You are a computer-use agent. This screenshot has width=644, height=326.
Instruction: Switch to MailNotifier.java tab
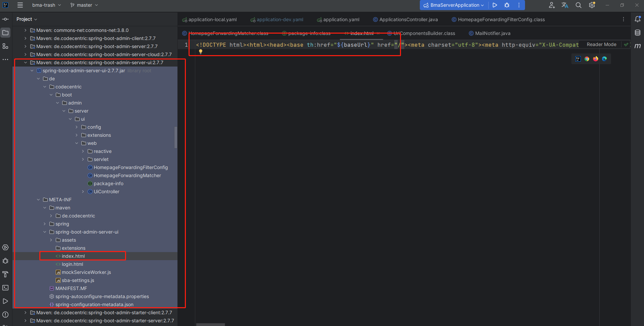pyautogui.click(x=489, y=33)
